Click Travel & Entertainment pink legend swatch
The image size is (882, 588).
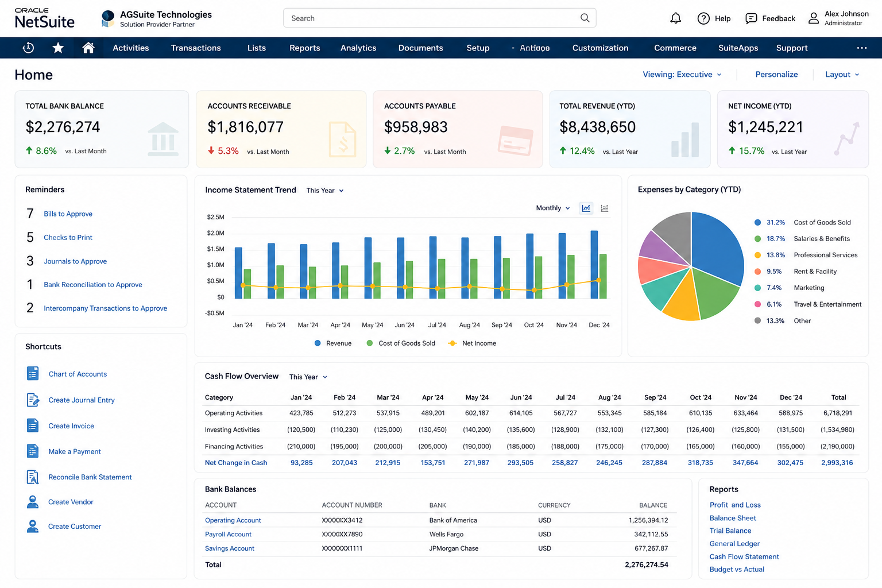click(757, 304)
